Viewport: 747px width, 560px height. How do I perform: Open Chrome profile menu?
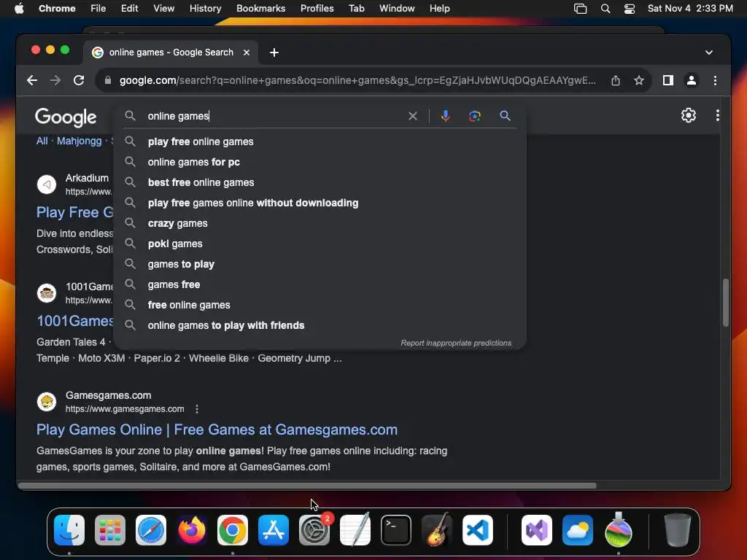point(692,80)
